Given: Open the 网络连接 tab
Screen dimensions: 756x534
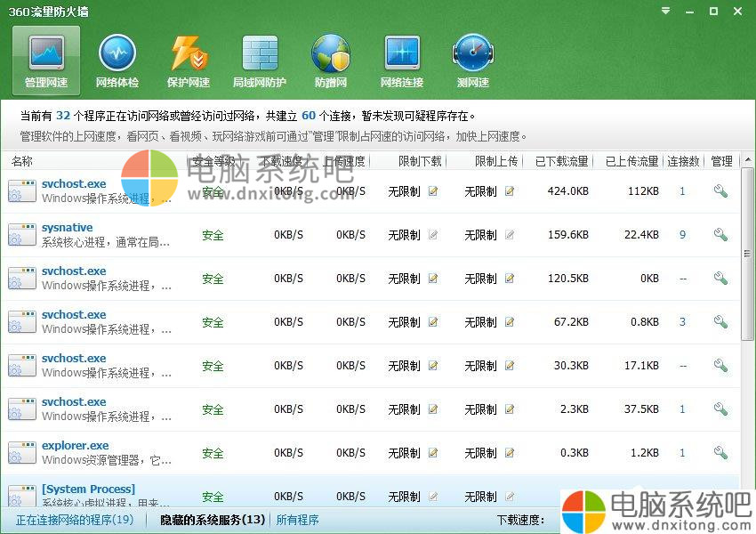Looking at the screenshot, I should [402, 61].
